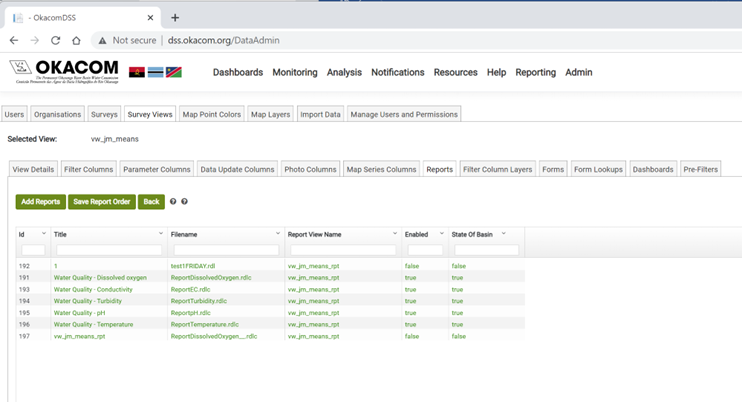Open State Of Basin column dropdown

(x=504, y=234)
